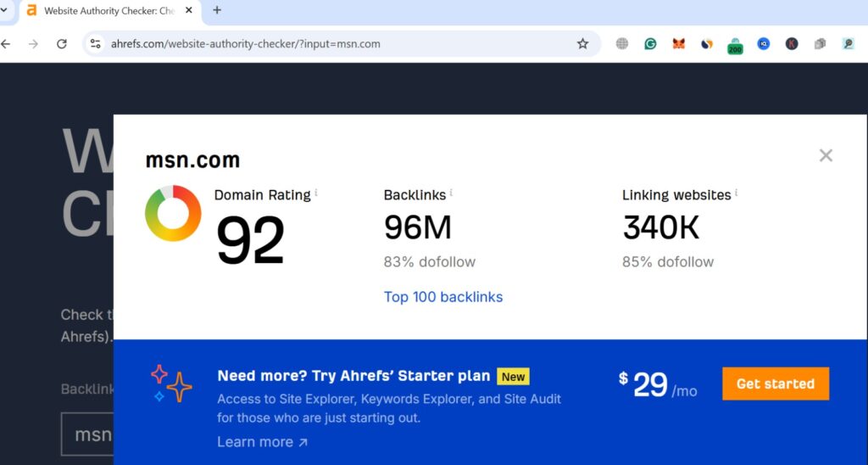
Task: Open Top 100 backlinks link
Action: 443,297
